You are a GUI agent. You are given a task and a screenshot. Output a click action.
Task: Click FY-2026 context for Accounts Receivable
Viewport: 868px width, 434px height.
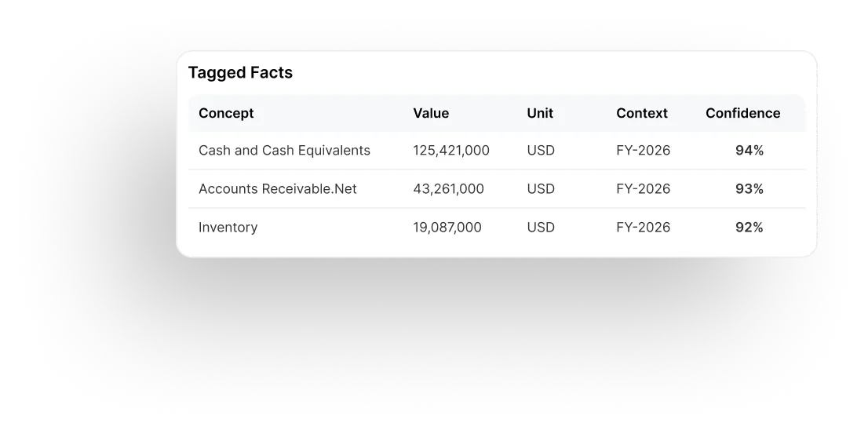tap(644, 189)
